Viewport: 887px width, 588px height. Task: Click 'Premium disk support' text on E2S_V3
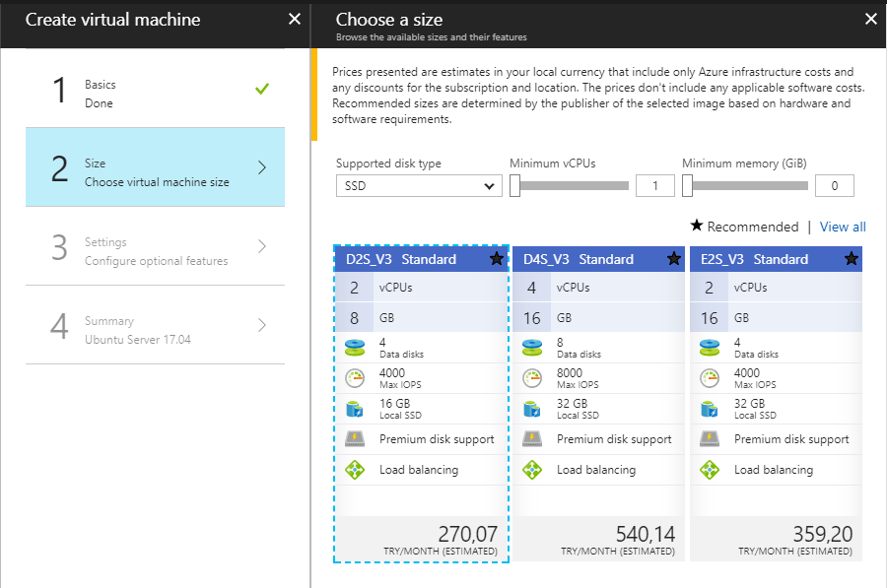pyautogui.click(x=791, y=439)
